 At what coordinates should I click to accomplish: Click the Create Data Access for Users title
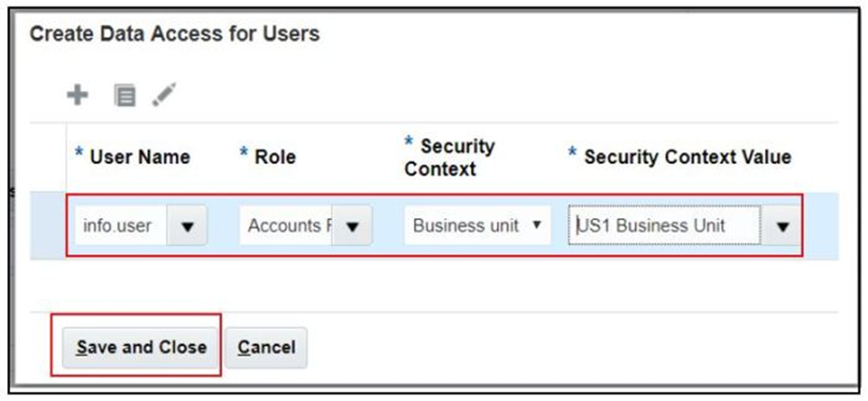174,34
